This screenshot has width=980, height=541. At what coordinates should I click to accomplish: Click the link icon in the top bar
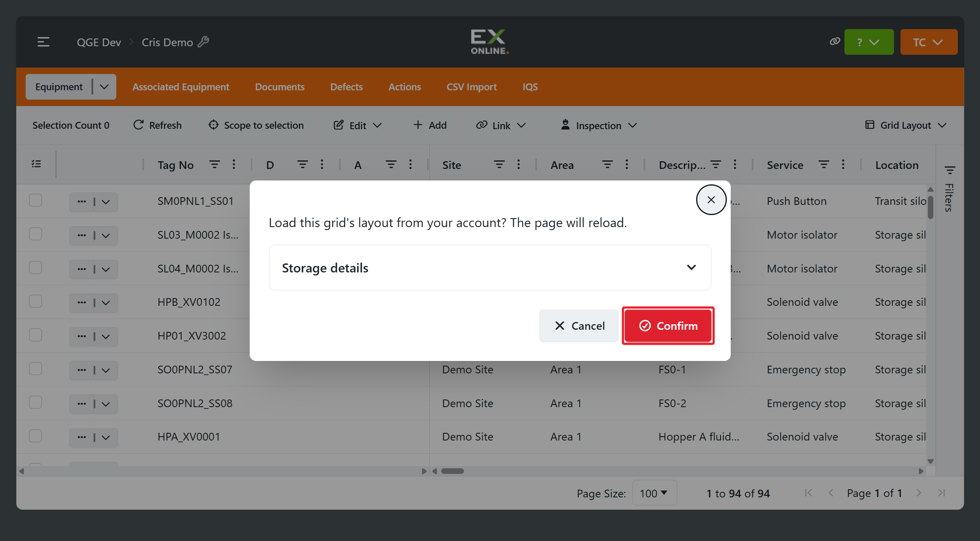pyautogui.click(x=835, y=41)
